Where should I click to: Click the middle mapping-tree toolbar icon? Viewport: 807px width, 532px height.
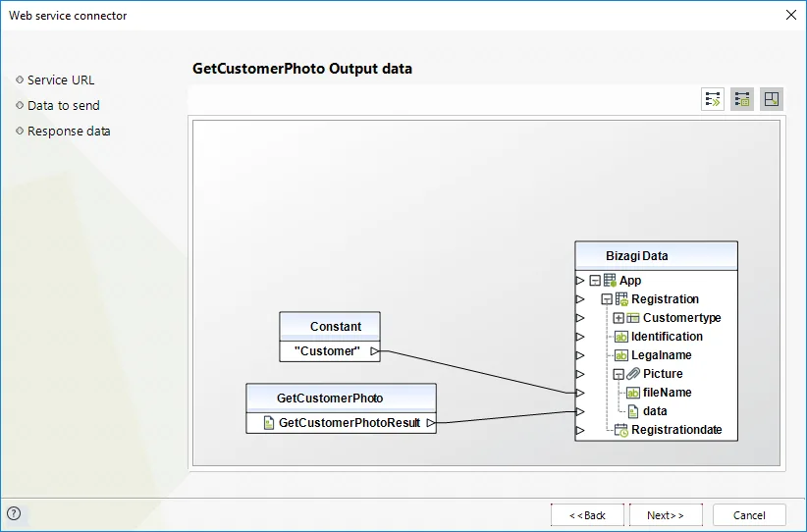(x=742, y=99)
